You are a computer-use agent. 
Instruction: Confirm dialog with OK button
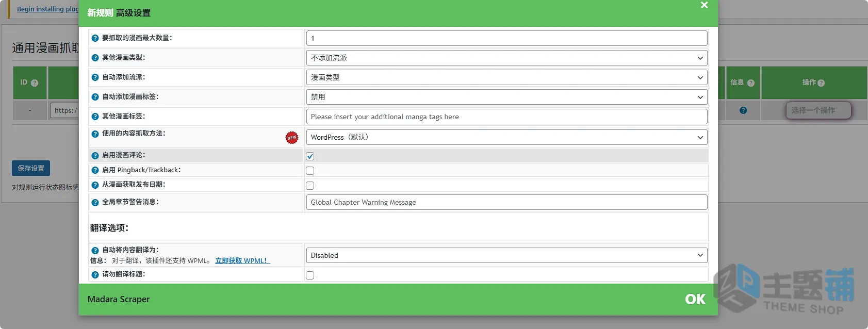tap(695, 300)
